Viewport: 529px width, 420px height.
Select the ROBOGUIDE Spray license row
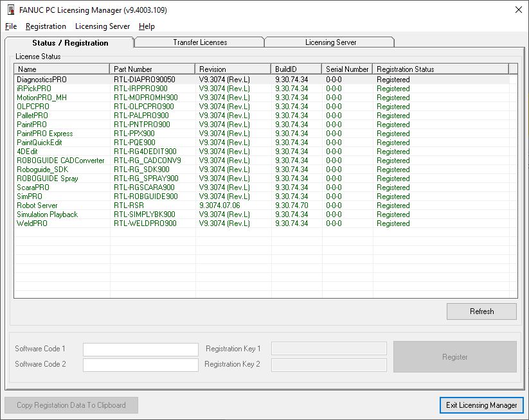point(262,179)
